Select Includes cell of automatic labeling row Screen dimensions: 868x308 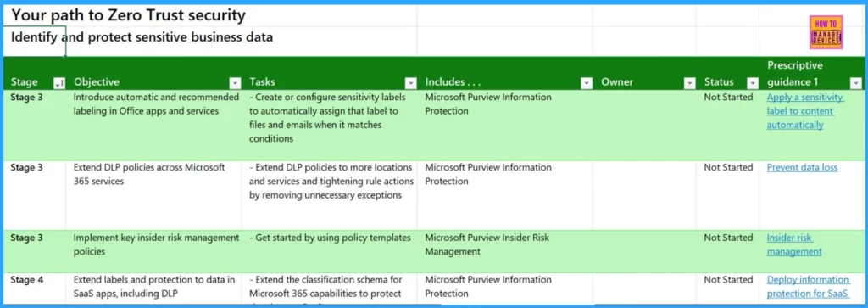[504, 126]
